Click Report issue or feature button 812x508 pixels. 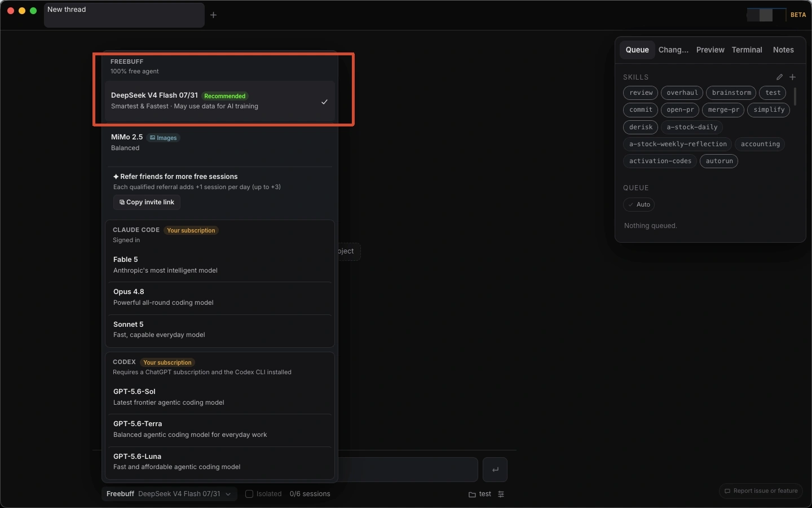[x=761, y=491]
